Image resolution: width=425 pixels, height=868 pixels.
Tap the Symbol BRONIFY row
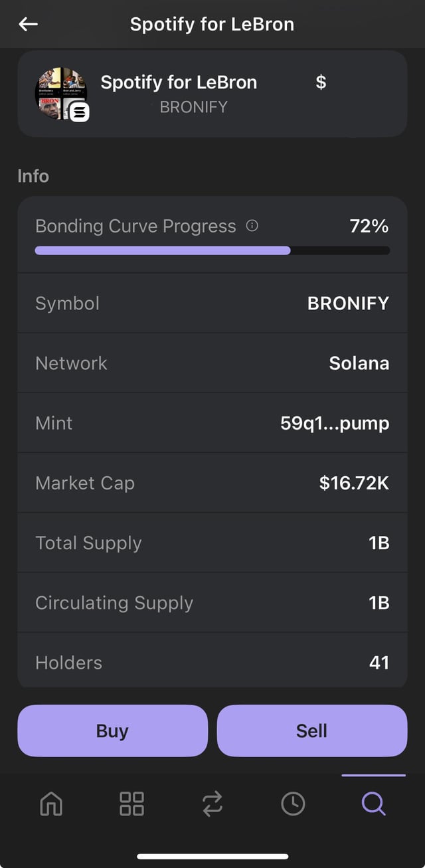[x=212, y=304]
